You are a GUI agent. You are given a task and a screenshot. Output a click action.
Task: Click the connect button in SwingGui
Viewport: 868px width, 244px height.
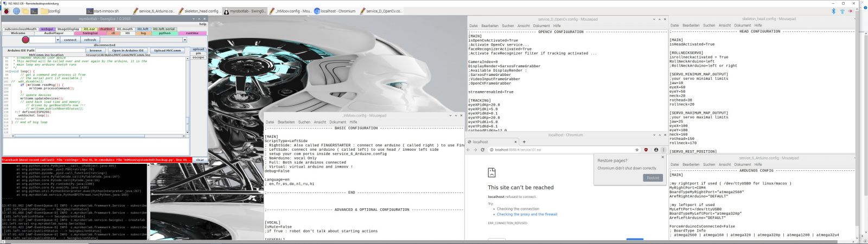[x=70, y=40]
